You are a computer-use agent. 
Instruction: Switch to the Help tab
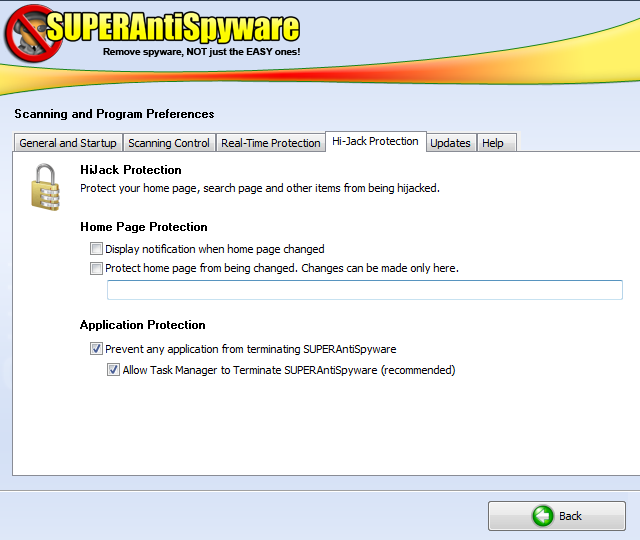click(493, 143)
